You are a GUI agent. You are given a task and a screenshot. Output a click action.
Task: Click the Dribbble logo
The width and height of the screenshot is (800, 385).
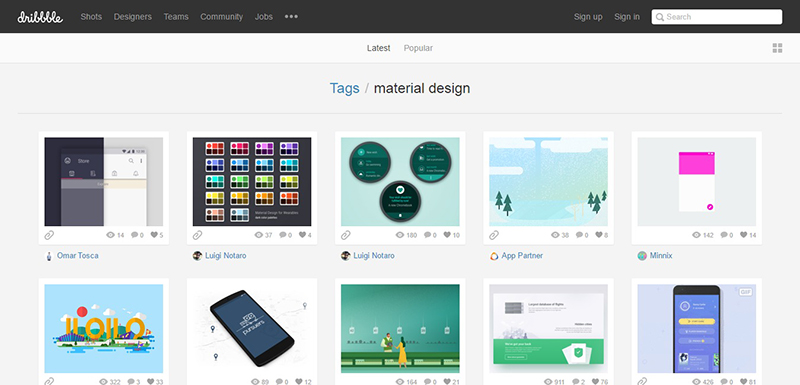pos(40,17)
